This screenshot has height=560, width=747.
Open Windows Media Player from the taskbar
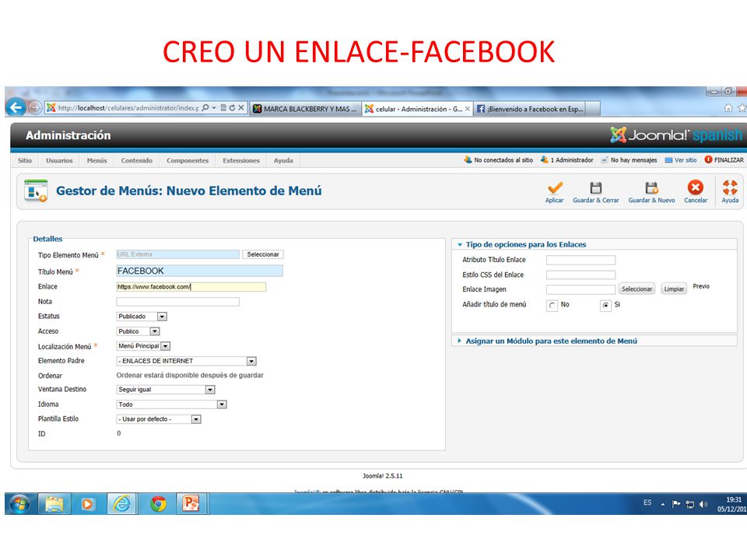pyautogui.click(x=87, y=504)
